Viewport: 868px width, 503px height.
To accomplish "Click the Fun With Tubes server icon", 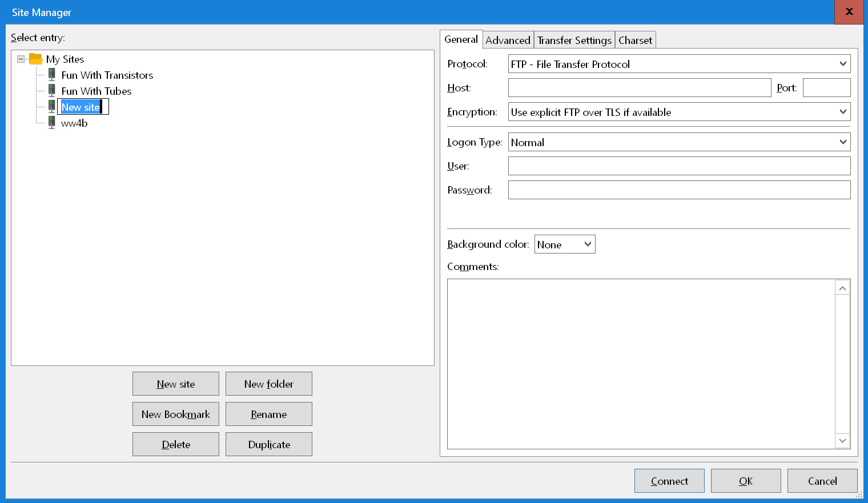I will [52, 91].
